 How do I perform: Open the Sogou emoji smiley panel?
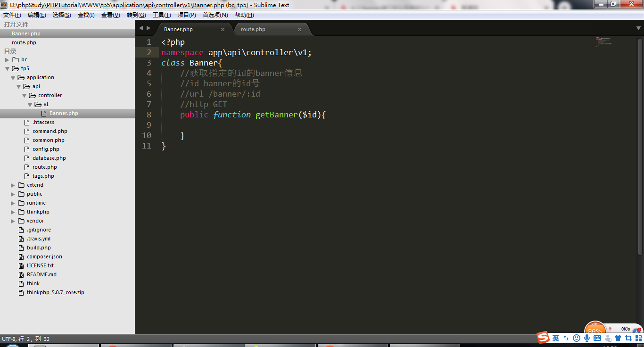pos(577,338)
